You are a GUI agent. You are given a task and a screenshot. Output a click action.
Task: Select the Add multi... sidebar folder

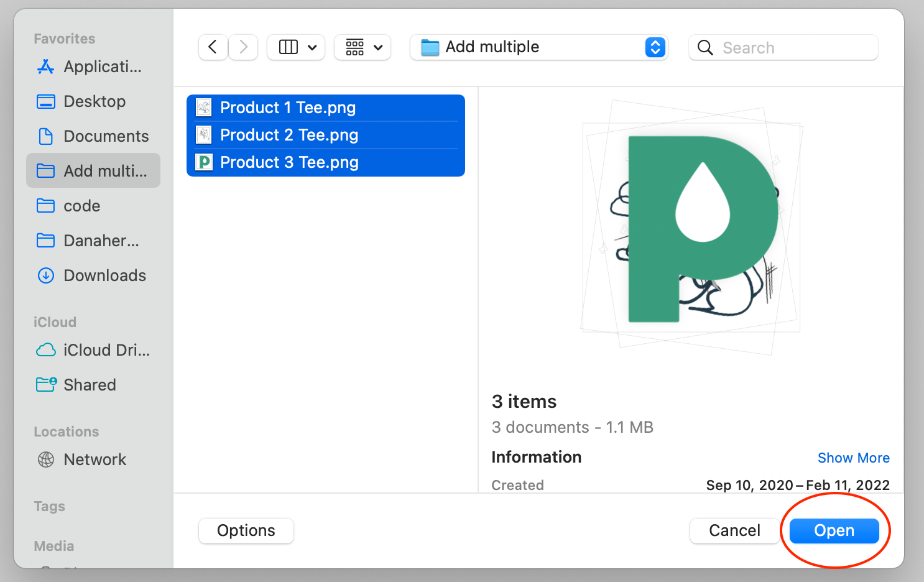coord(93,171)
